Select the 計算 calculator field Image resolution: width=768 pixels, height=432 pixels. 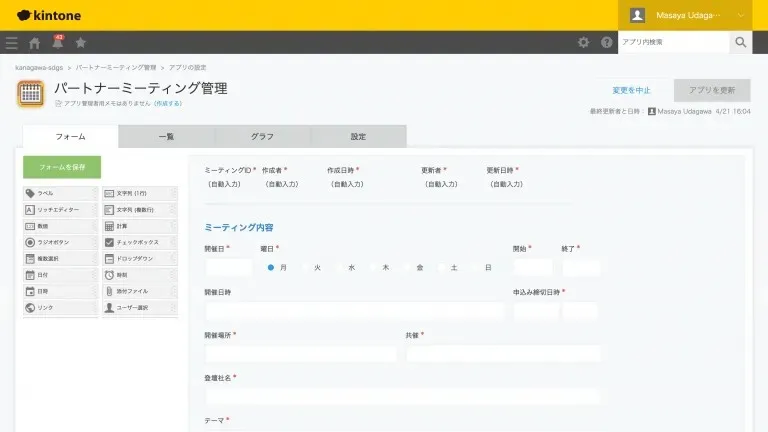[139, 226]
